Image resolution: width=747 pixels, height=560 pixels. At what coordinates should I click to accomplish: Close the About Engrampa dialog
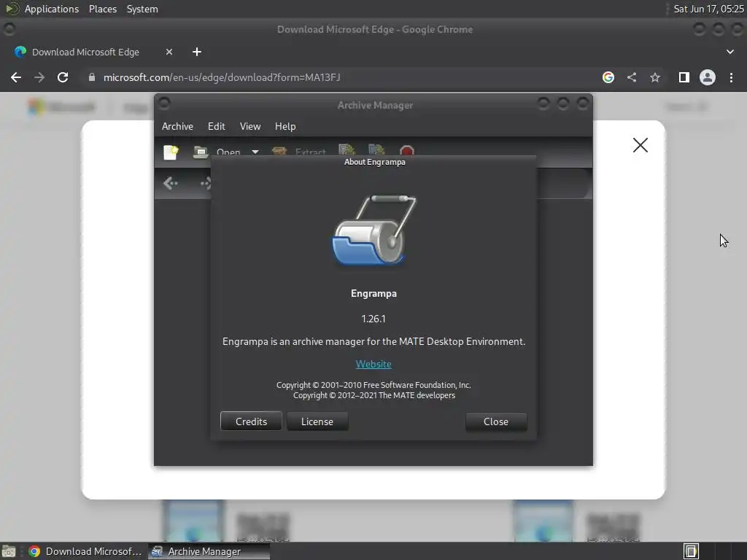496,421
